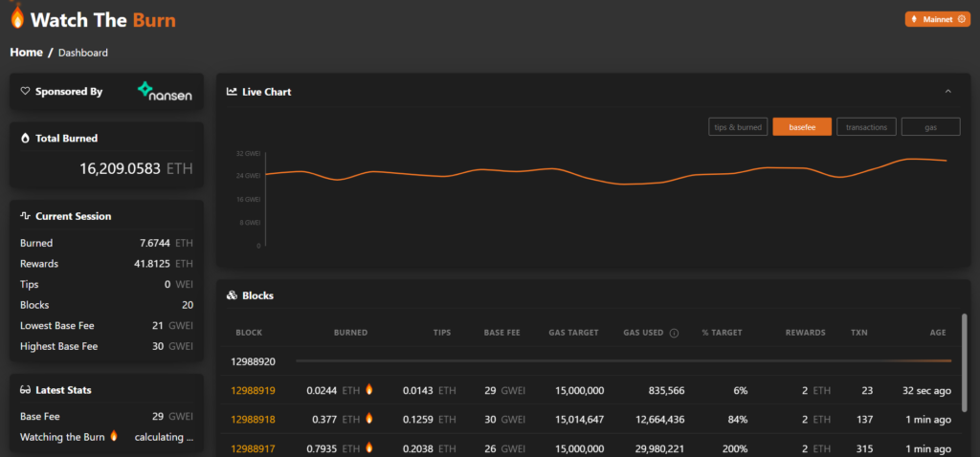Open block 12988919 details
The width and height of the screenshot is (980, 457).
coord(253,390)
